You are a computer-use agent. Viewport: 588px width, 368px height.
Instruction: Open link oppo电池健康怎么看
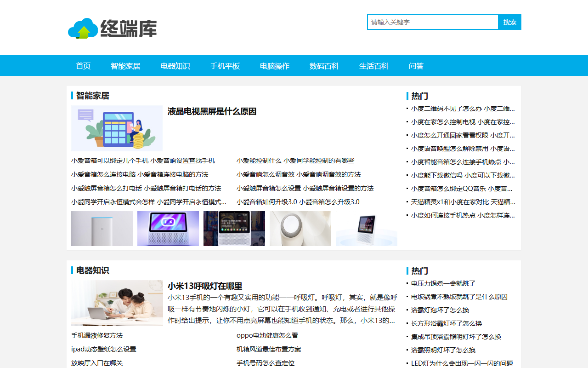pyautogui.click(x=267, y=335)
